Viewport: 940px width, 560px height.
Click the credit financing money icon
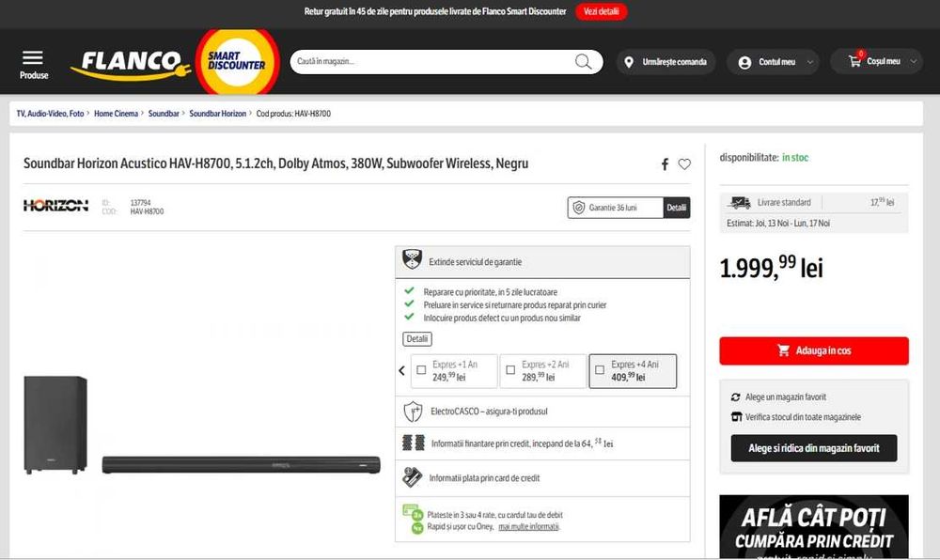pos(413,443)
